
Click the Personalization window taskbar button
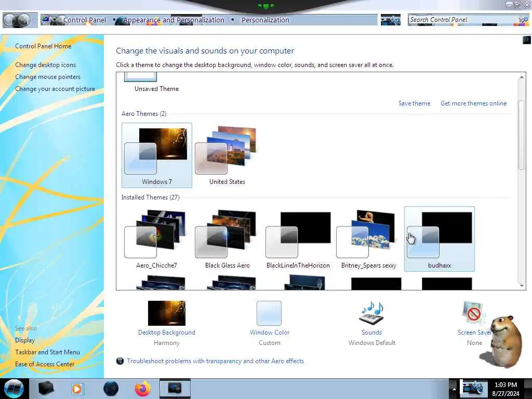point(175,389)
